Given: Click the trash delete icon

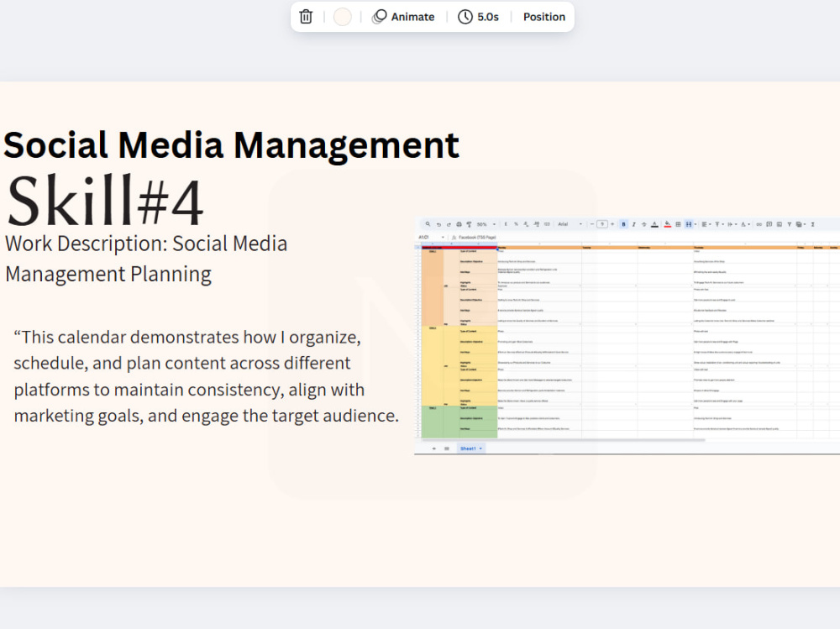Looking at the screenshot, I should 306,17.
